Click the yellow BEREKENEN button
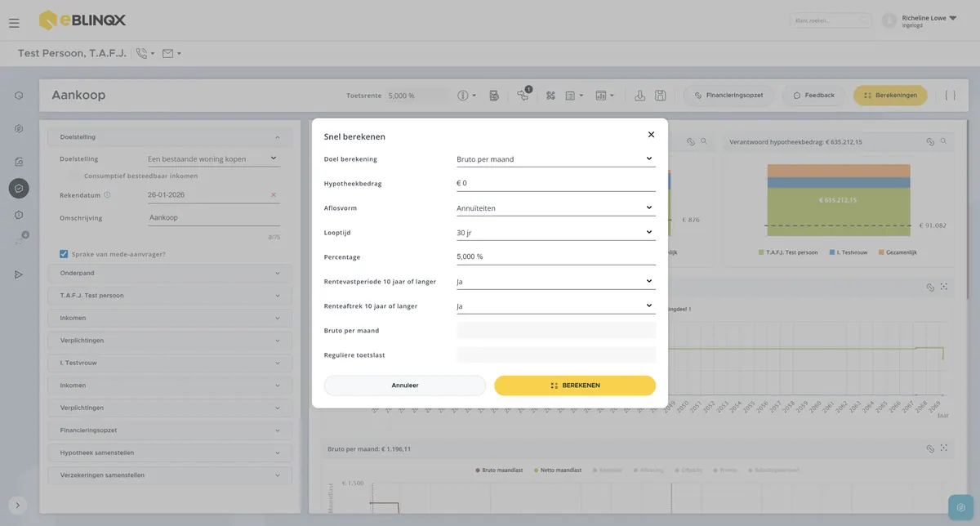The width and height of the screenshot is (980, 526). pyautogui.click(x=575, y=386)
